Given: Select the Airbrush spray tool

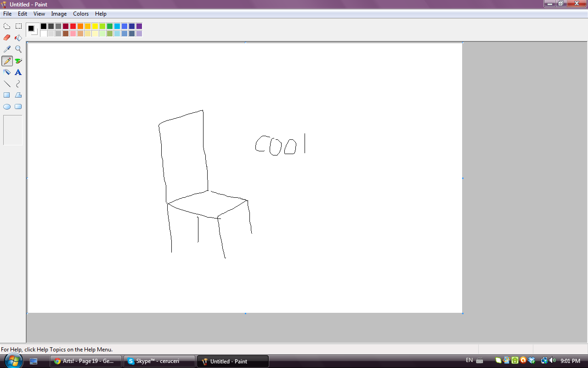Looking at the screenshot, I should click(7, 72).
